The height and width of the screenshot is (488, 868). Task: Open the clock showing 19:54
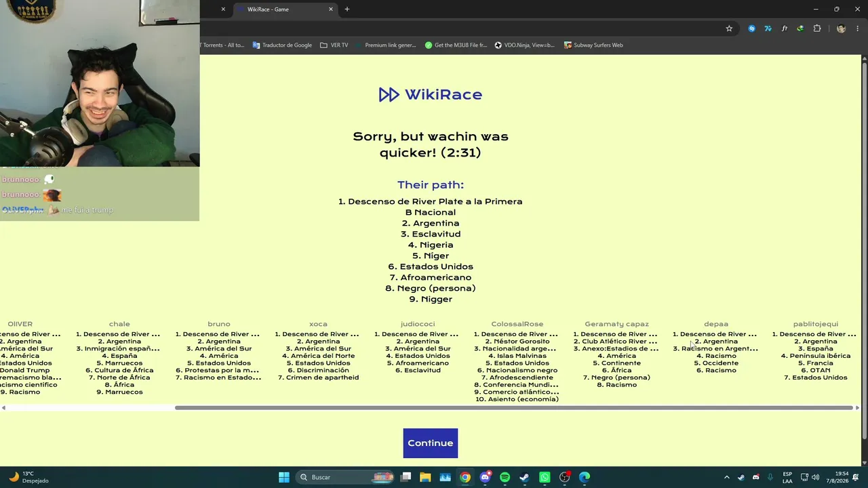tap(836, 477)
